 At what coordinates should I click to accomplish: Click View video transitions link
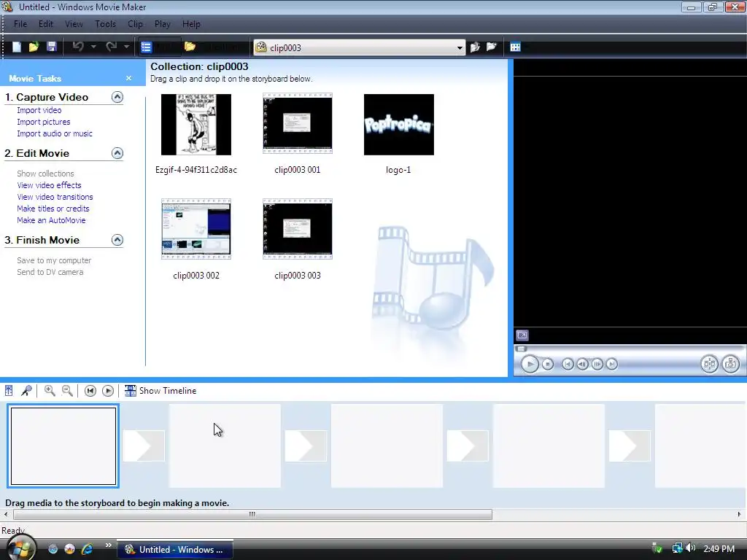click(55, 197)
